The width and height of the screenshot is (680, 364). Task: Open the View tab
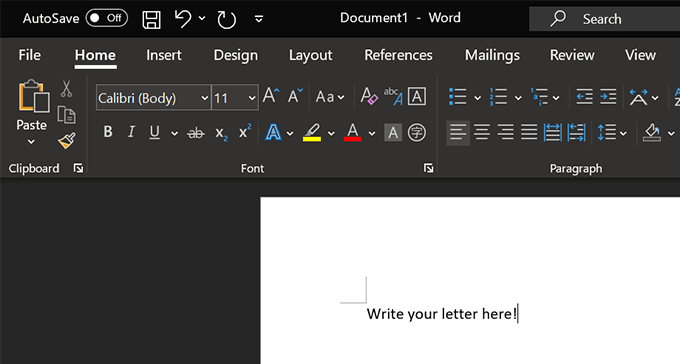(640, 55)
